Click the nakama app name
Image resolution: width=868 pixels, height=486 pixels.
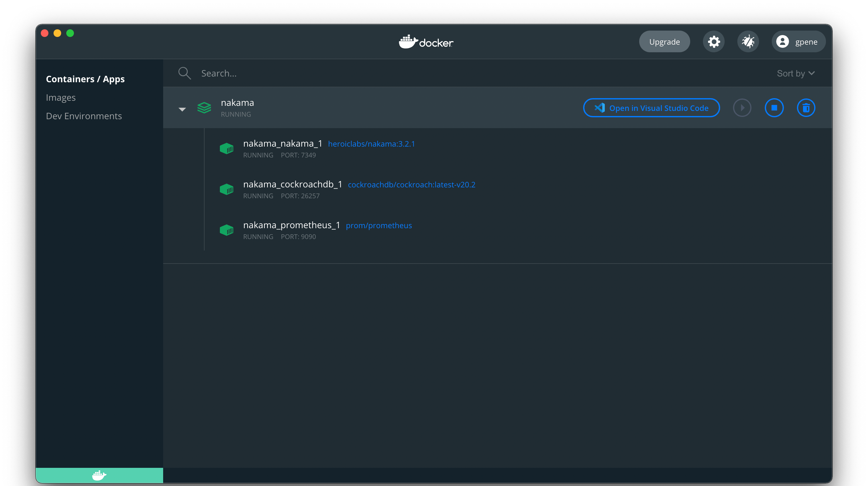point(237,102)
